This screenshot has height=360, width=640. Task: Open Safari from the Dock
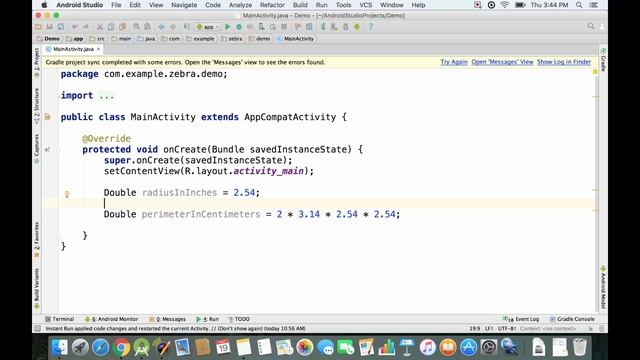point(100,347)
